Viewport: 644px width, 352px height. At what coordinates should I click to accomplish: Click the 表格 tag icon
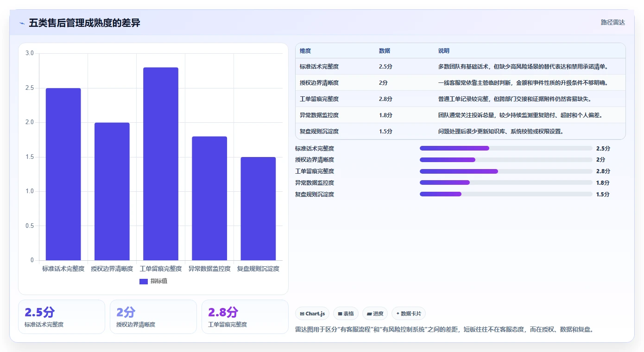tap(340, 314)
